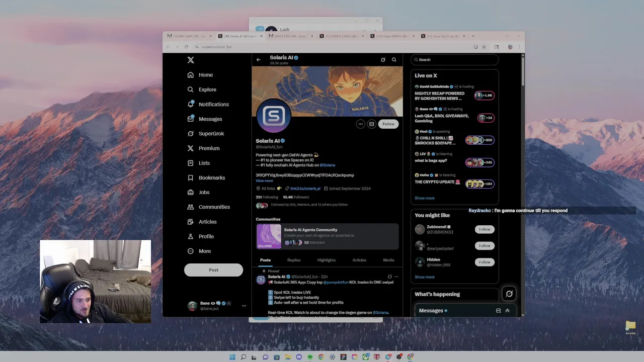Open pinned post more options
The image size is (644, 362).
396,277
